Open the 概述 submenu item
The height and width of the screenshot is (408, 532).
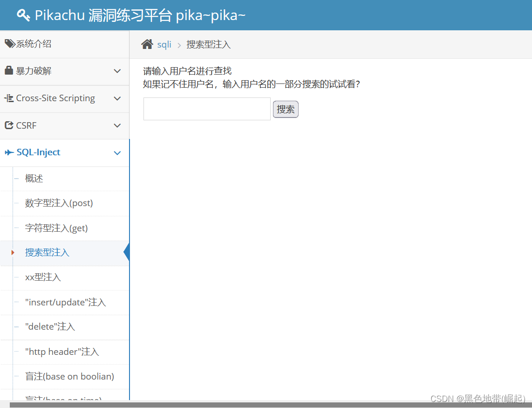pyautogui.click(x=34, y=178)
